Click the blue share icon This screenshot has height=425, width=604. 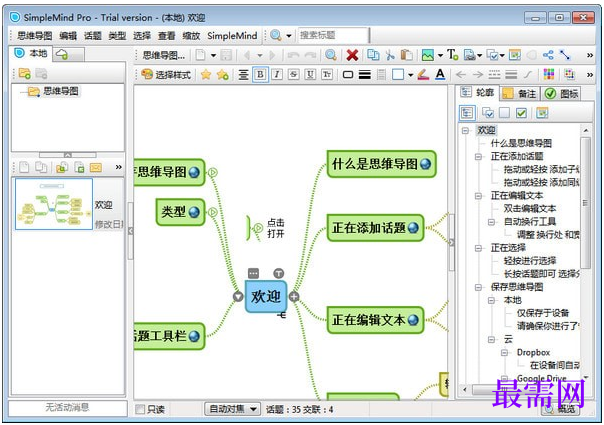[x=548, y=55]
